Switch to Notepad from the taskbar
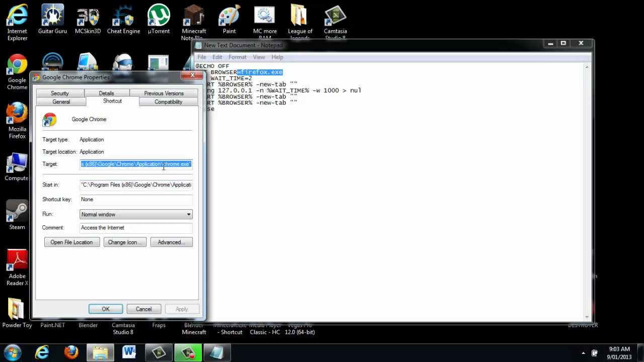Screen dimensions: 644x362 click(217, 352)
